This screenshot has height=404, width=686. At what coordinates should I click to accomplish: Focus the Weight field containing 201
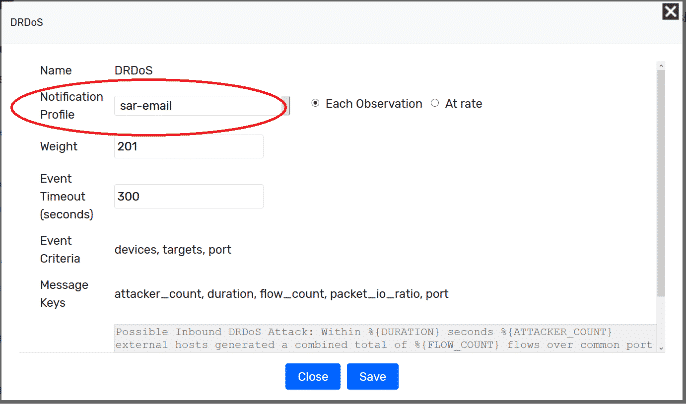pyautogui.click(x=189, y=146)
